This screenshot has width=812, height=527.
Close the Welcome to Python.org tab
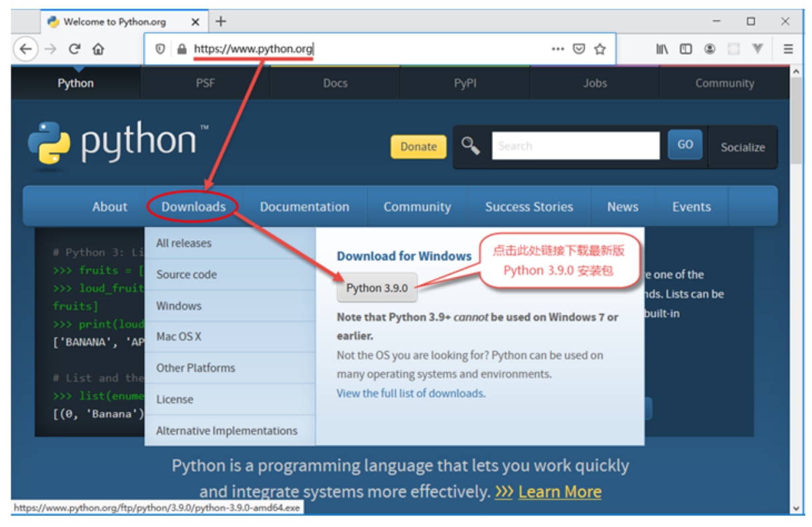tap(195, 21)
